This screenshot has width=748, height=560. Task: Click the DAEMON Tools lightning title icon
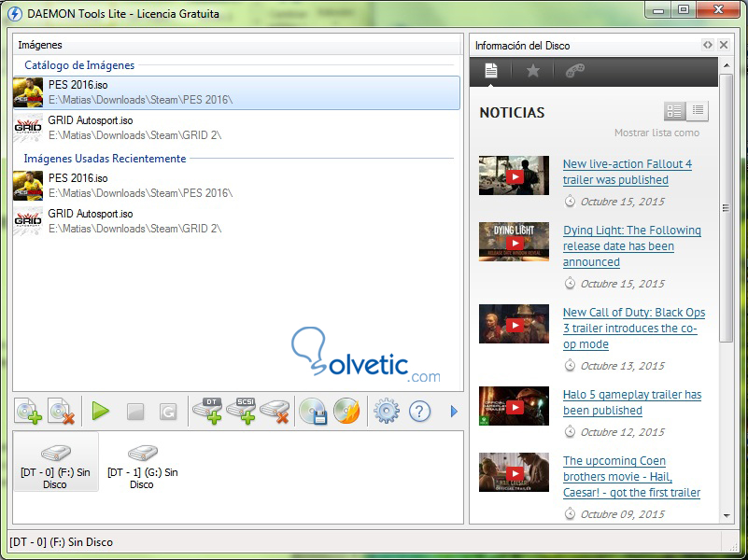coord(15,14)
